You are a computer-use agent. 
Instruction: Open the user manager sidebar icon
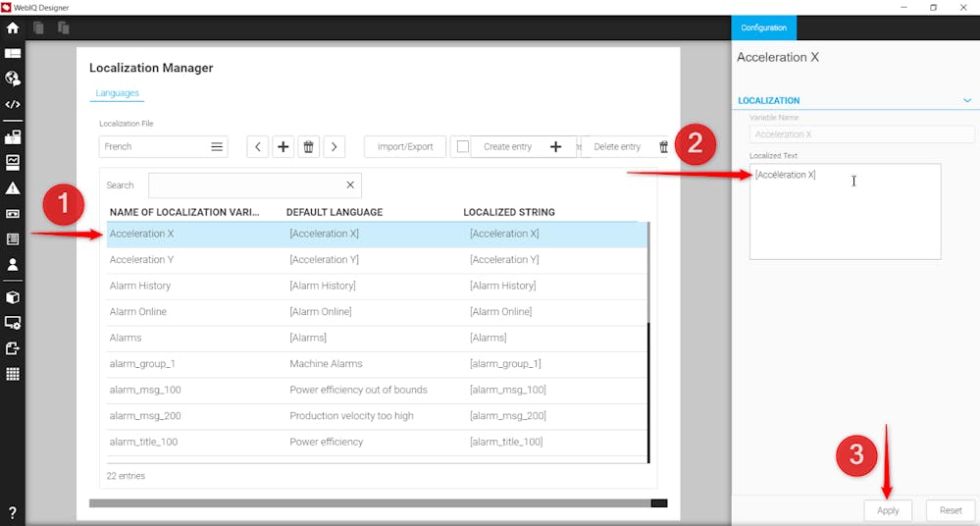pyautogui.click(x=13, y=265)
